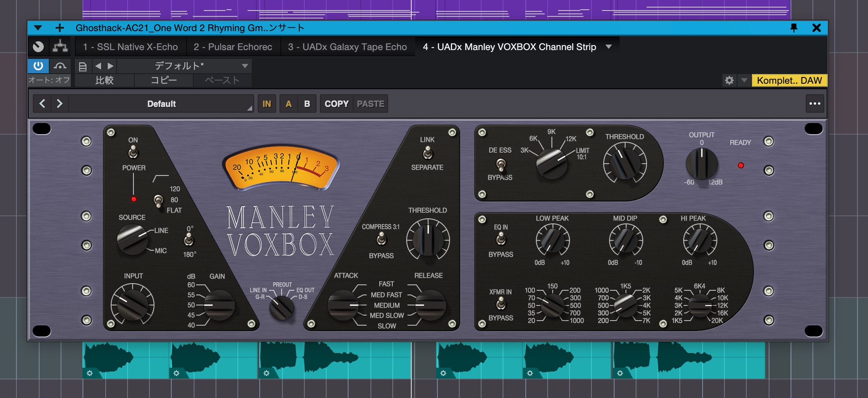Open the Default preset browser field

point(161,103)
